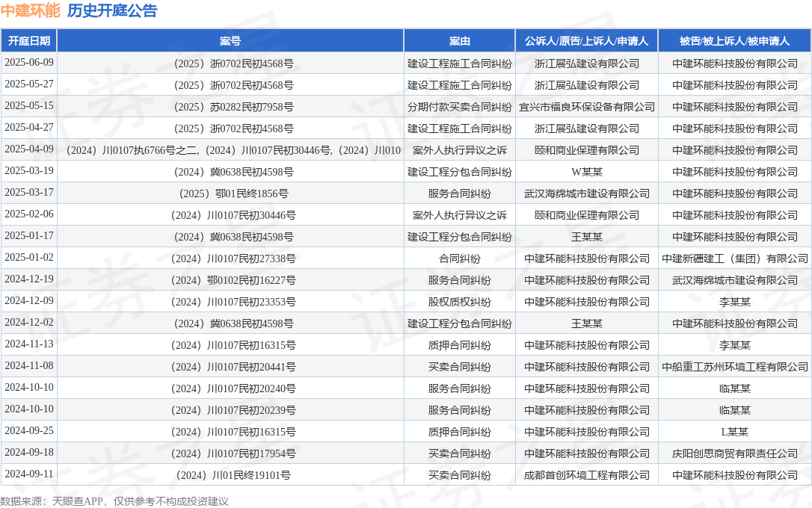
Task: Click date cell 2024-12-09
Action: [29, 301]
